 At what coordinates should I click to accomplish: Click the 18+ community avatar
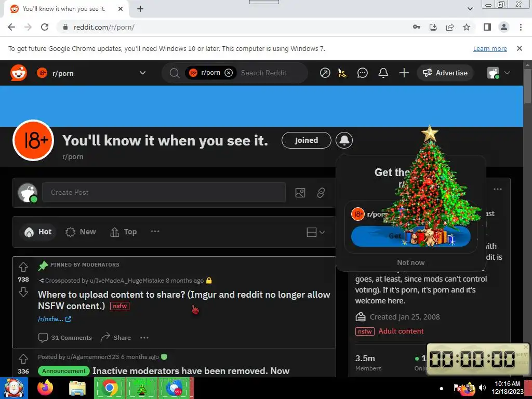click(x=33, y=140)
